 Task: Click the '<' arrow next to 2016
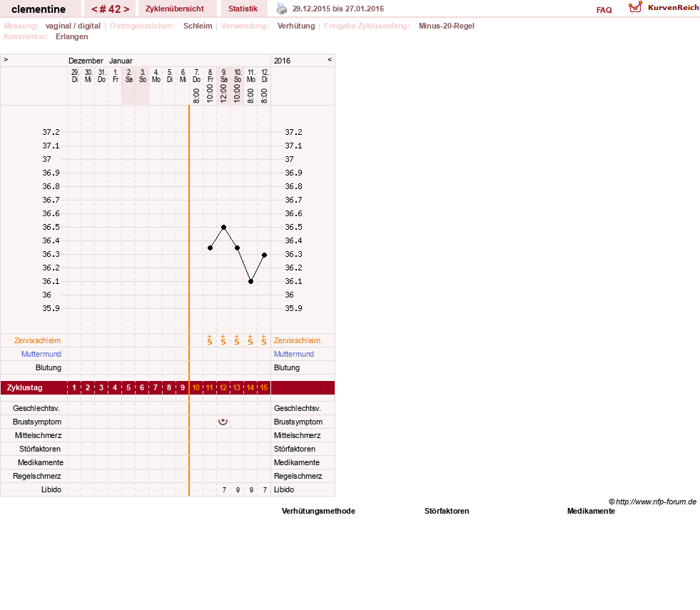[330, 59]
